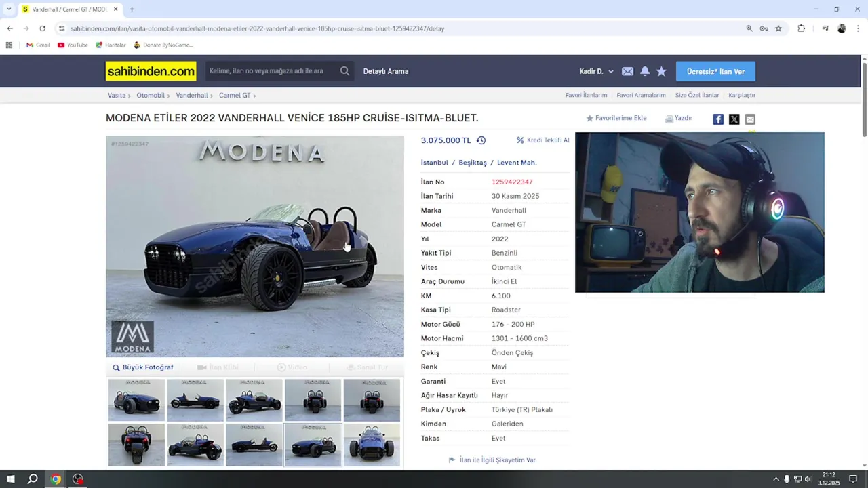Open YouTube bookmark

(x=73, y=45)
